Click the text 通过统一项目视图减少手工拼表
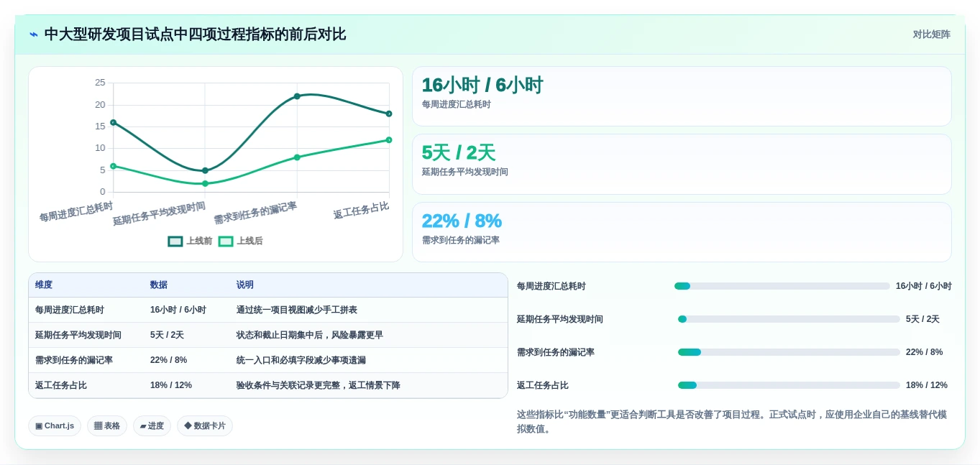 (297, 310)
